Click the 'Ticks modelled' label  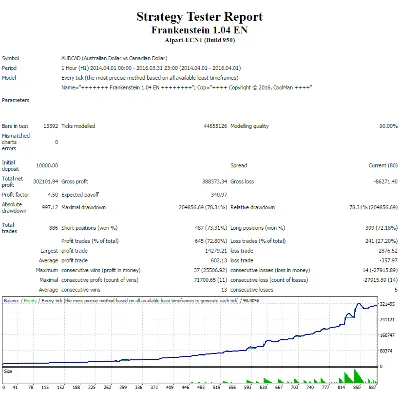coord(78,126)
